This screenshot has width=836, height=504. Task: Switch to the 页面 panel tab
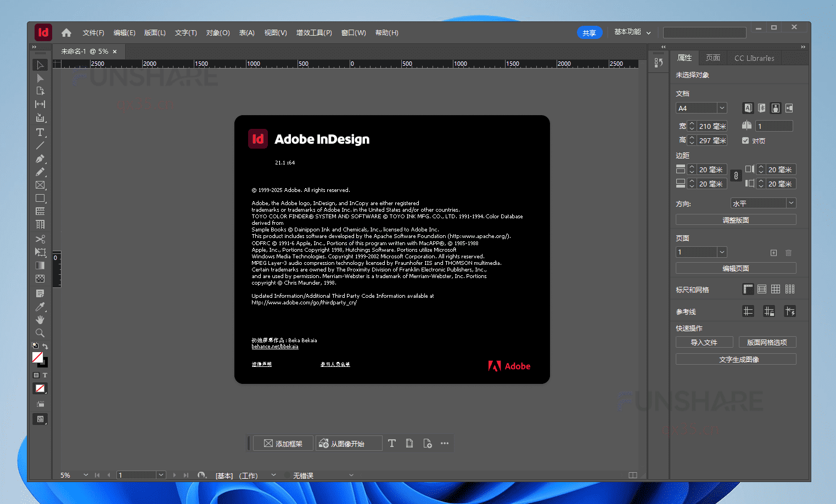712,58
